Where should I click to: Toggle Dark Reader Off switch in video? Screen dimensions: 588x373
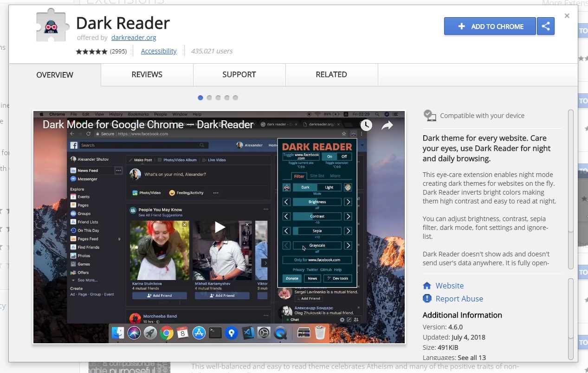(344, 157)
